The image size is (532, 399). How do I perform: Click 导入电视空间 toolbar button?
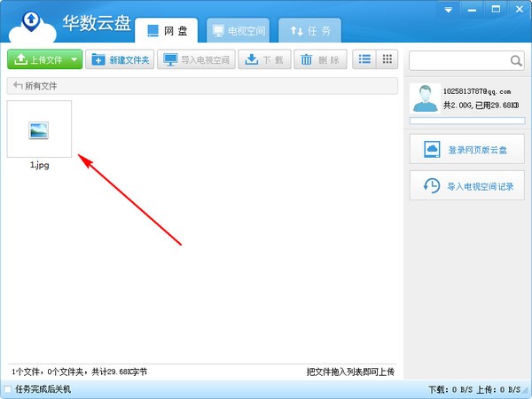coord(196,59)
